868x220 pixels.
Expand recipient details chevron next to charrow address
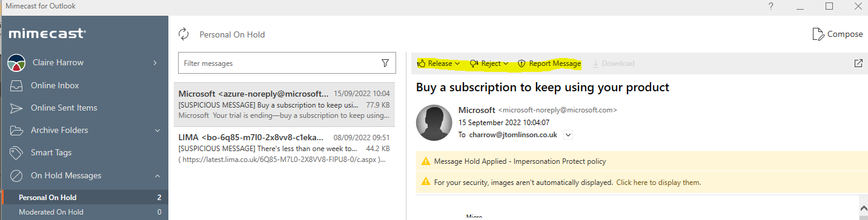[x=568, y=135]
